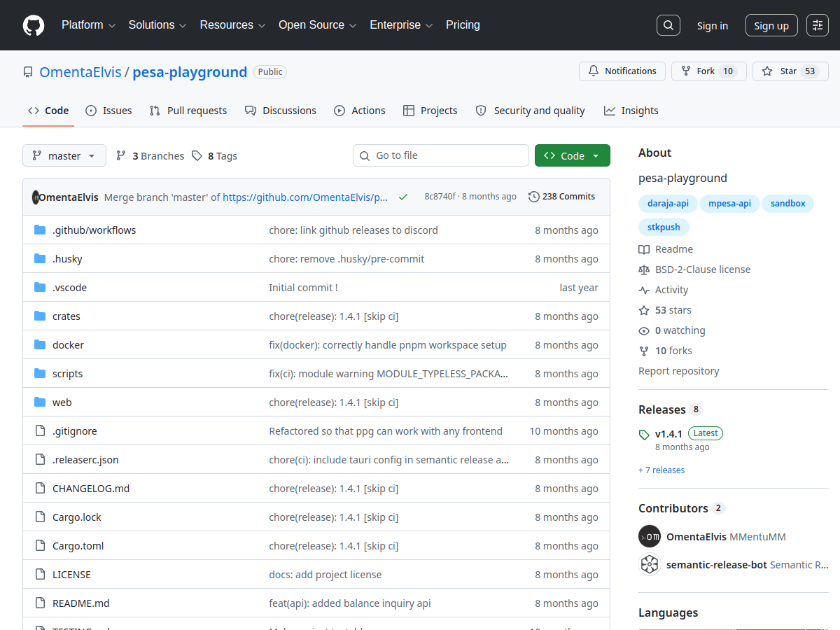Click the sandbox topic tag

click(788, 204)
